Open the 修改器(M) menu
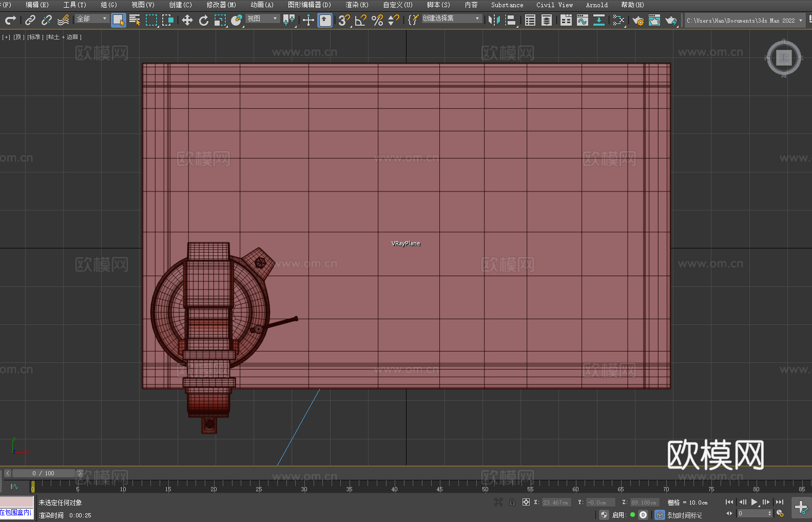 (221, 5)
